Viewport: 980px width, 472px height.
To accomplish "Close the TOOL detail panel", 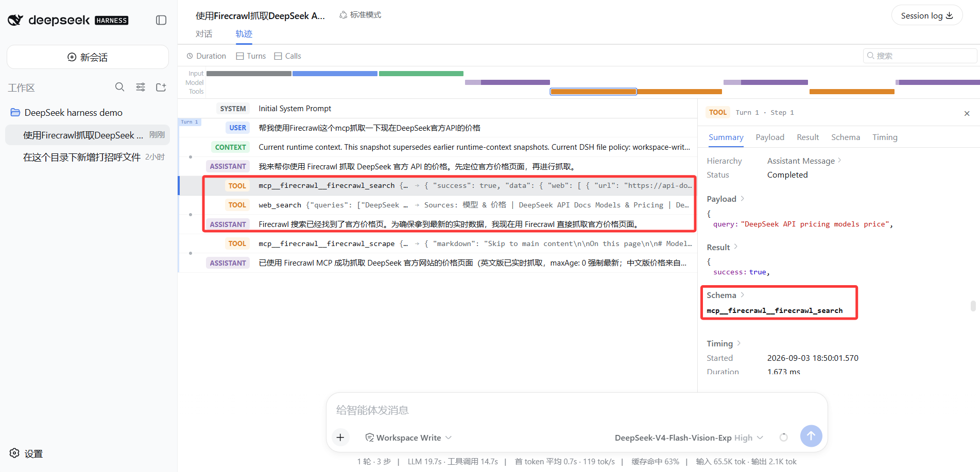I will point(967,113).
